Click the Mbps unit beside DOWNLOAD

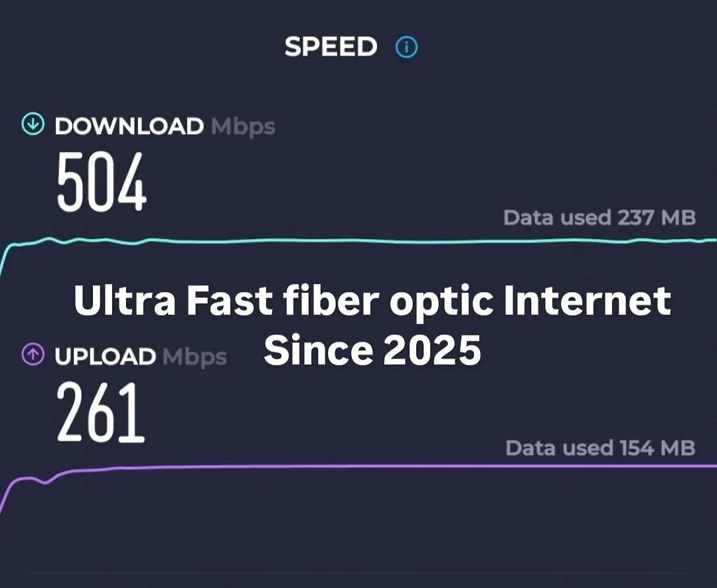(x=243, y=127)
